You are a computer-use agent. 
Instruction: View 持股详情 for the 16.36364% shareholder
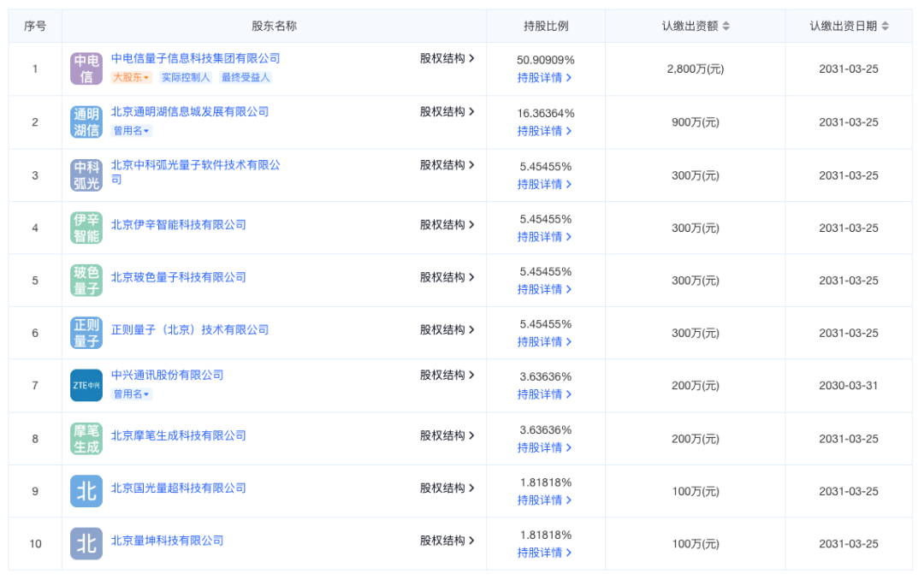[544, 131]
